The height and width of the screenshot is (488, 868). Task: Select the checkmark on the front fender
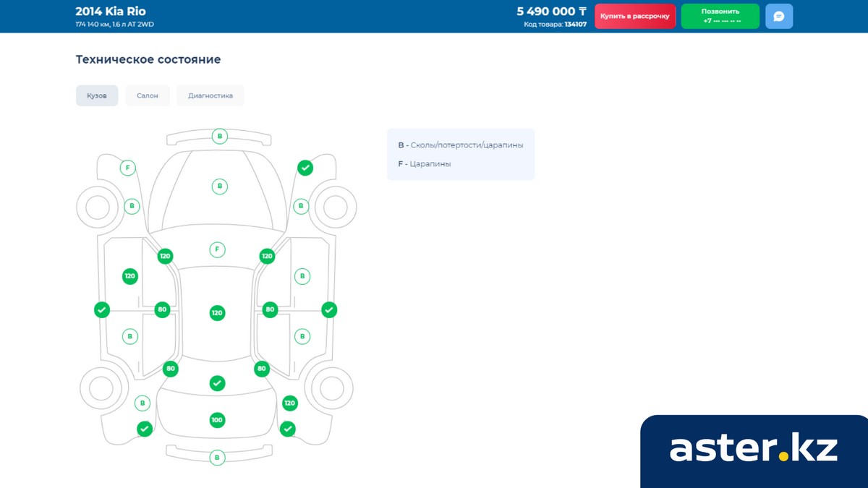(305, 168)
